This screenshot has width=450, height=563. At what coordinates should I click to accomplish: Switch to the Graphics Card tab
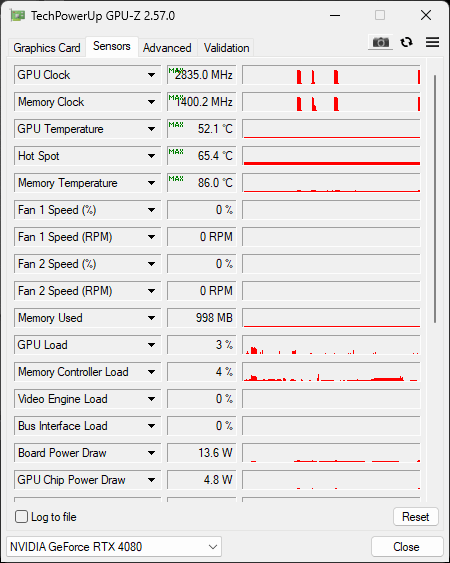(x=47, y=48)
